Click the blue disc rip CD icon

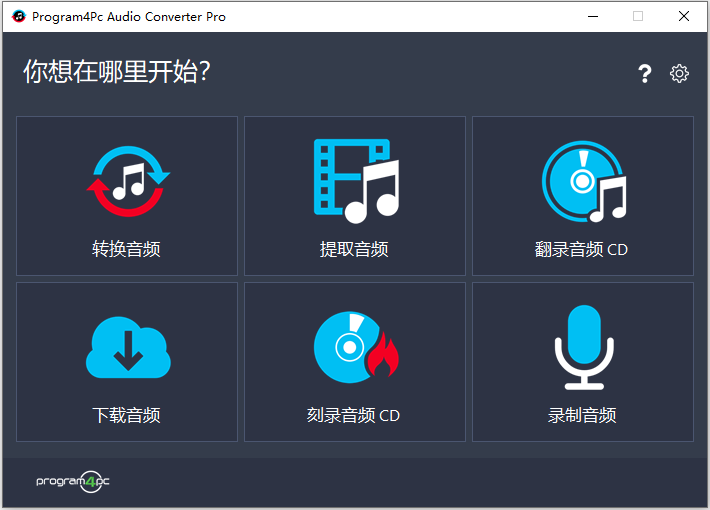(x=583, y=181)
